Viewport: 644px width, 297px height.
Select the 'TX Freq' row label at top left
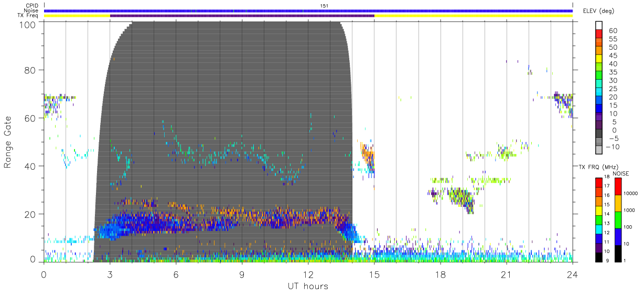(x=28, y=15)
